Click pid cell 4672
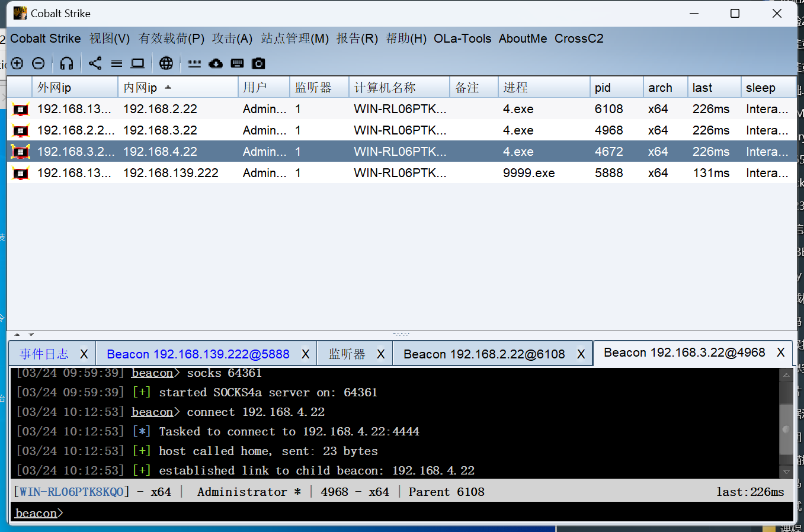 609,152
